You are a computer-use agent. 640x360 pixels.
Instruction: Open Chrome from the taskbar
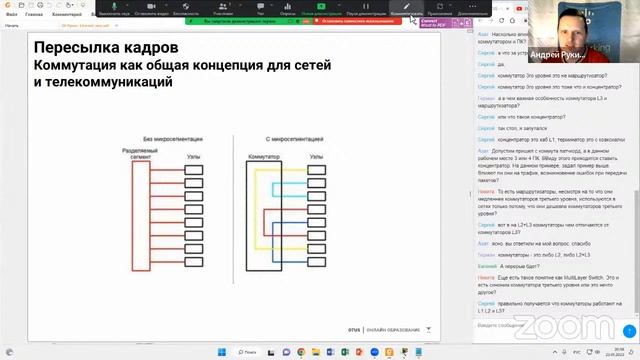(x=301, y=352)
